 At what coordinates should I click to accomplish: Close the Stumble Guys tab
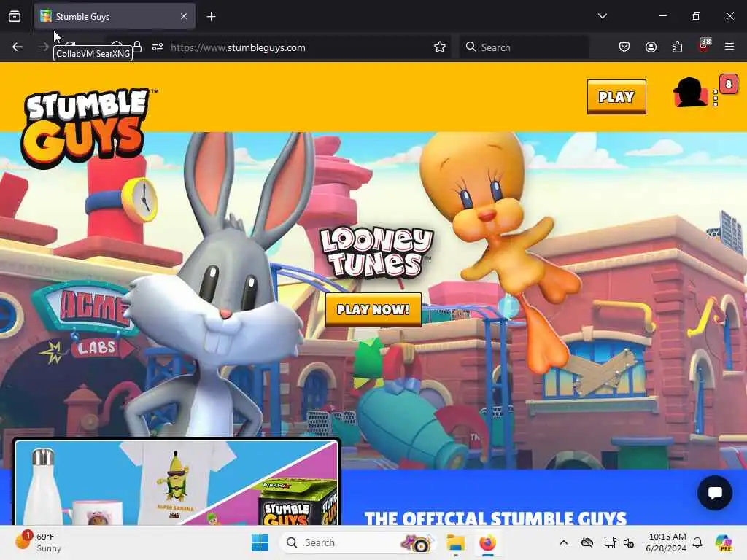184,17
